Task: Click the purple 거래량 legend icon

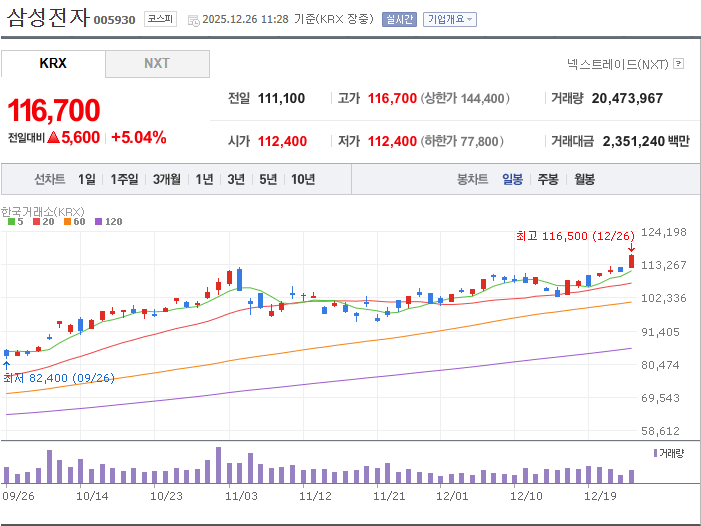Action: pyautogui.click(x=653, y=453)
